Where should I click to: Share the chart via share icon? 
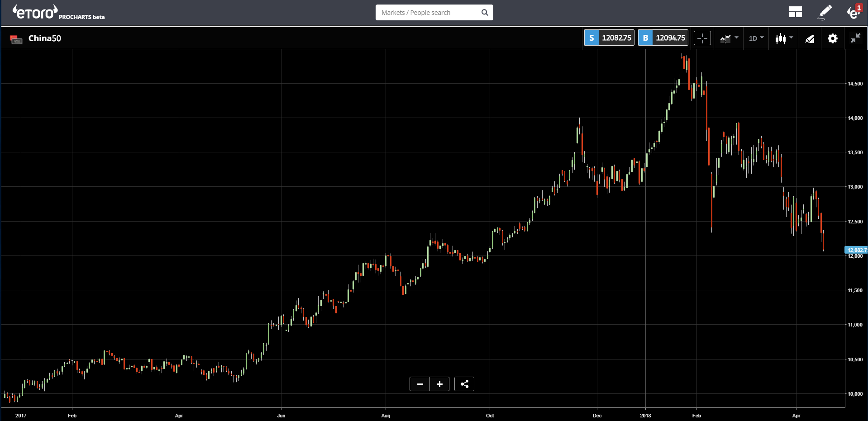pyautogui.click(x=464, y=384)
